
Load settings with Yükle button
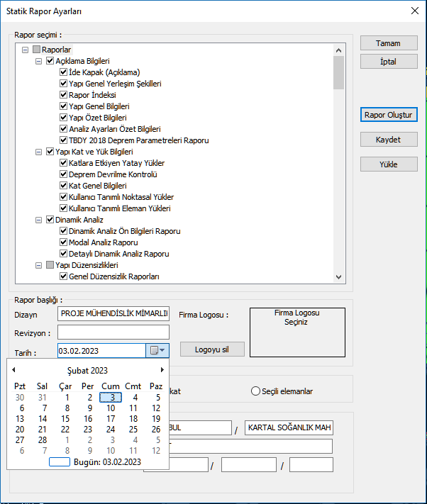(x=389, y=164)
